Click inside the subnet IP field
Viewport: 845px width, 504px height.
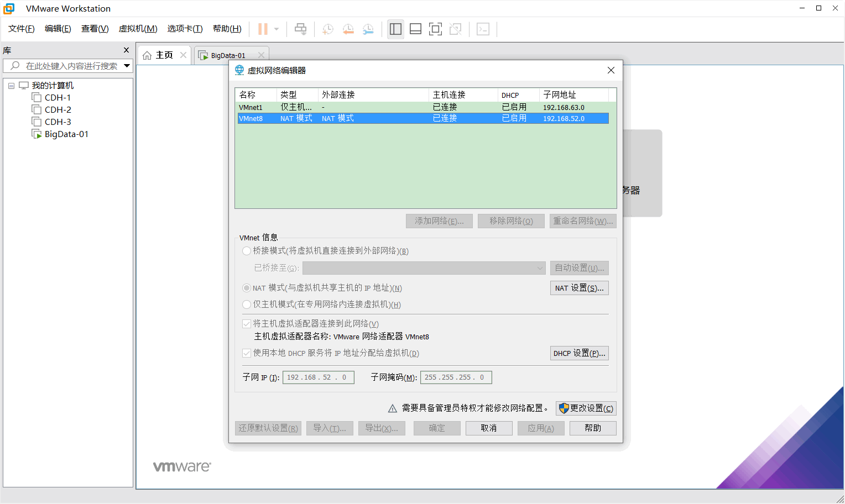[x=318, y=377]
